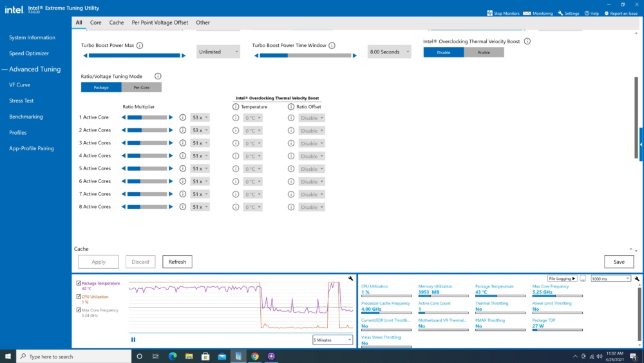Image resolution: width=644 pixels, height=363 pixels.
Task: Open Settings from title bar
Action: (569, 13)
